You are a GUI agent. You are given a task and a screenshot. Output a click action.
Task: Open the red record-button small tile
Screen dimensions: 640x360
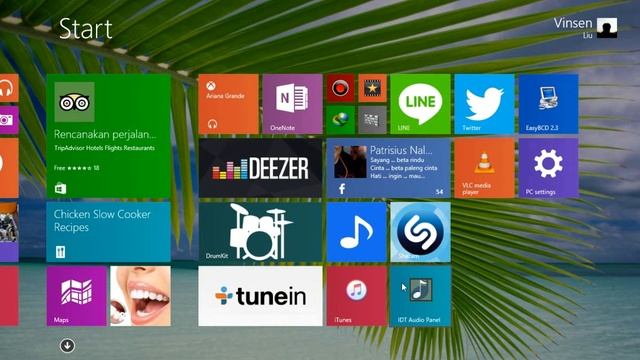[340, 88]
